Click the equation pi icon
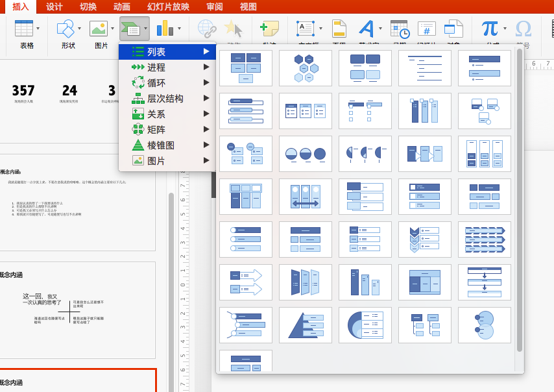The image size is (554, 392). pos(490,29)
